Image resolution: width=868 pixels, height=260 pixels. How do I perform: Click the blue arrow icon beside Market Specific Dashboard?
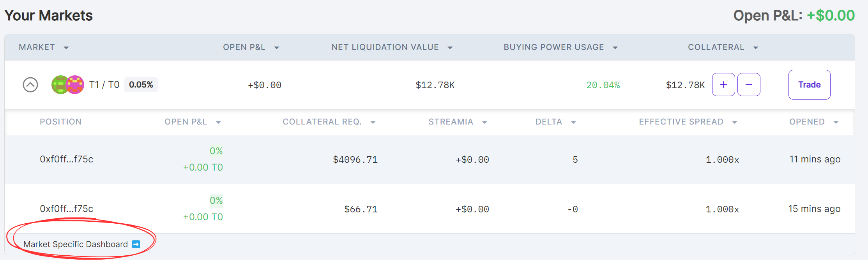tap(136, 244)
